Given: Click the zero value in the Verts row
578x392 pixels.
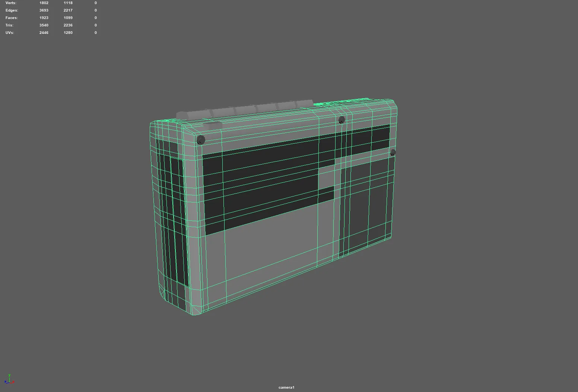Looking at the screenshot, I should (96, 3).
